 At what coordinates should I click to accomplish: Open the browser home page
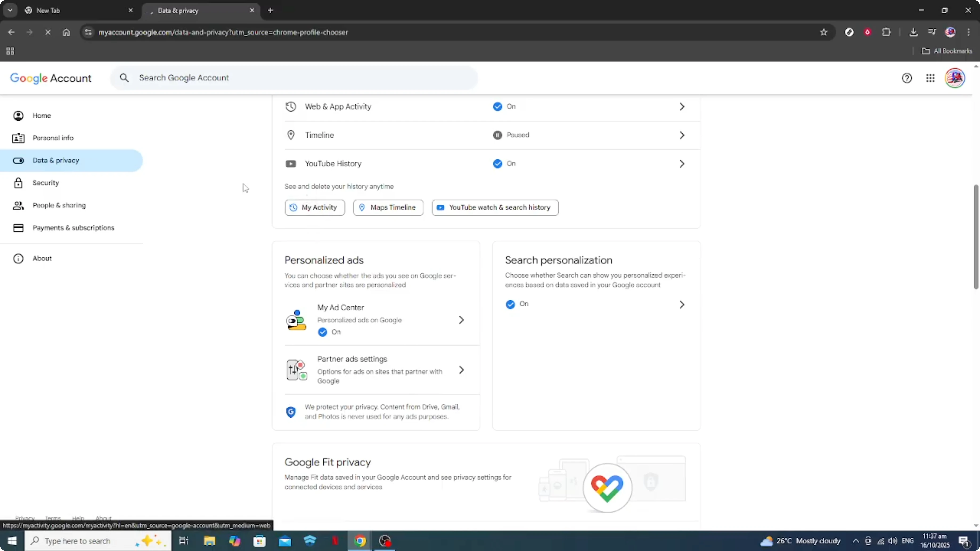66,32
